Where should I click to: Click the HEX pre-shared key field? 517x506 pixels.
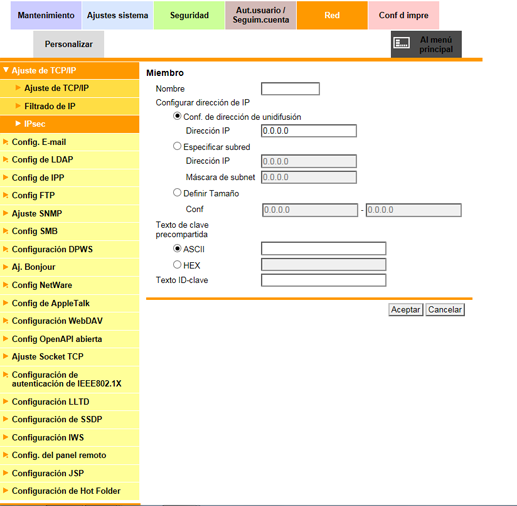click(x=324, y=265)
